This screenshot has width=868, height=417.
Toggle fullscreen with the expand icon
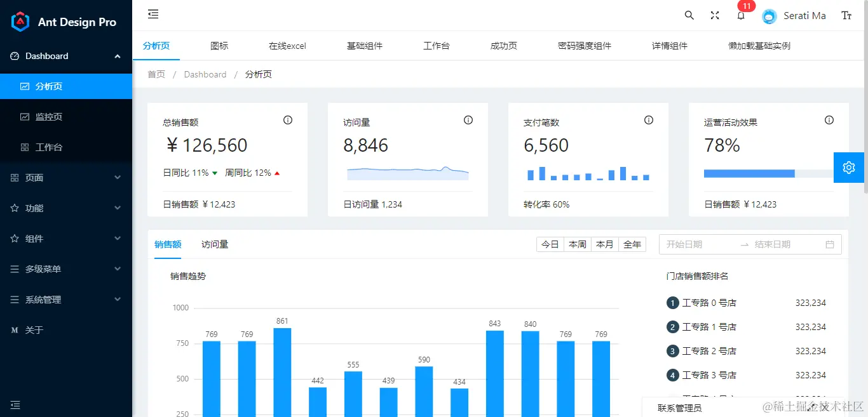click(715, 15)
